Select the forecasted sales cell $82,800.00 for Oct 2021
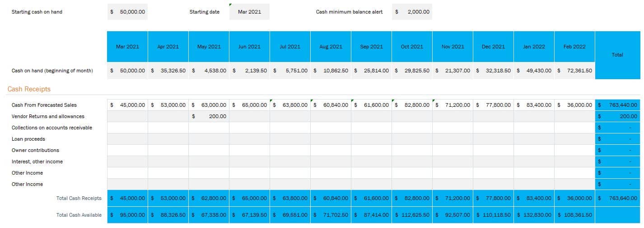 [412, 105]
